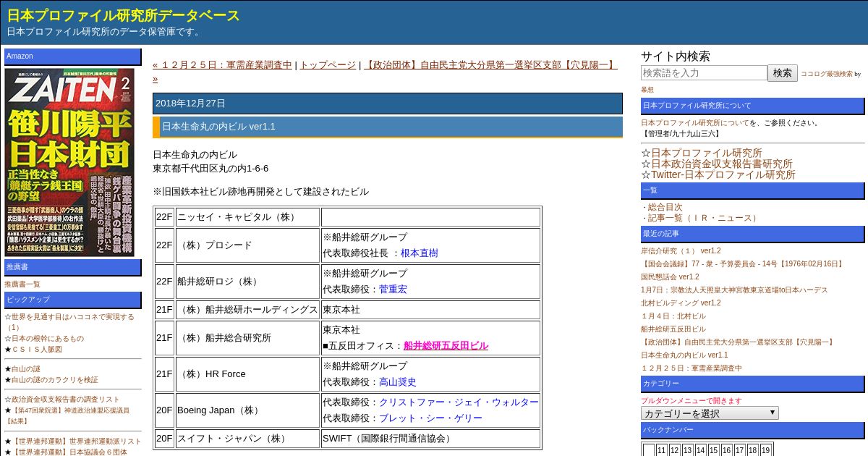Click the 検索語を入力 search field
Image resolution: width=868 pixels, height=456 pixels.
(704, 72)
